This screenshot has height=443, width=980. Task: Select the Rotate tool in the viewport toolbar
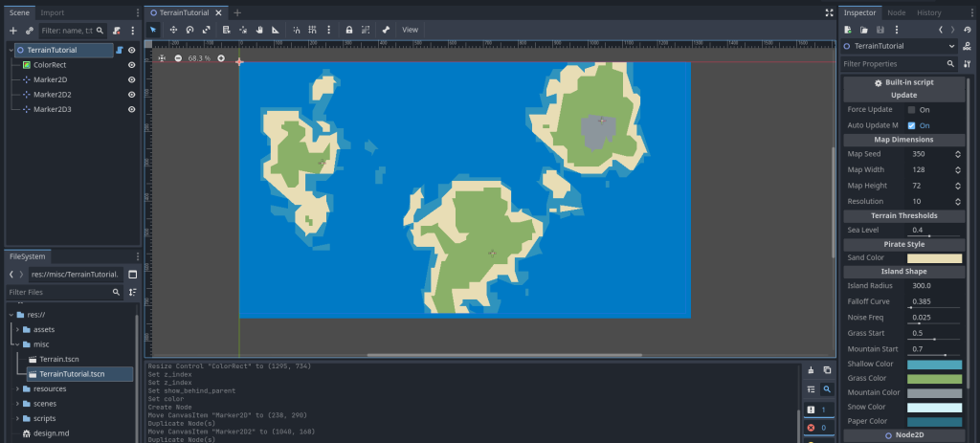189,30
